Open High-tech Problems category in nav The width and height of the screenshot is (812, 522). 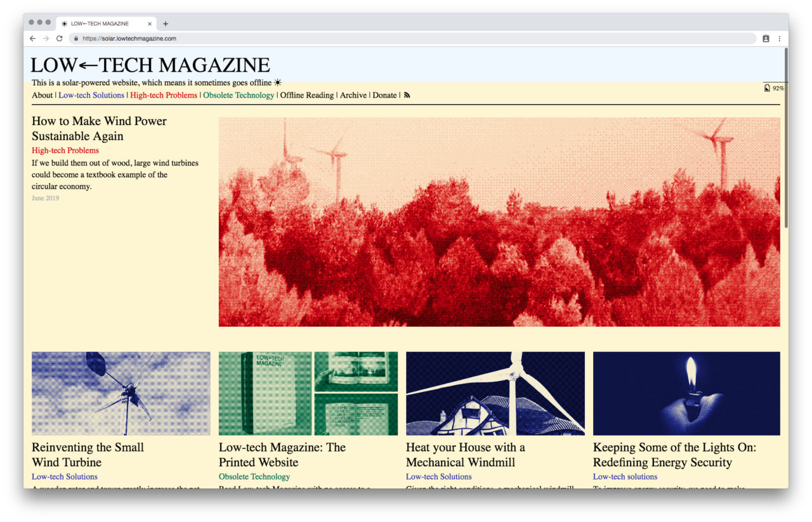(x=164, y=95)
